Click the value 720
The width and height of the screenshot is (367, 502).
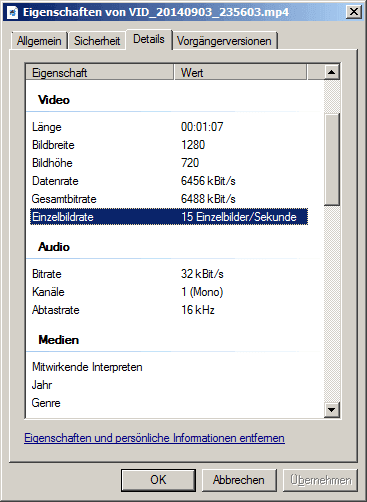click(x=190, y=163)
